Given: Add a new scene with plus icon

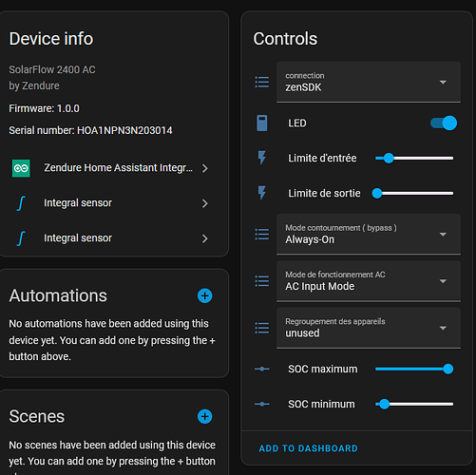Looking at the screenshot, I should (205, 416).
